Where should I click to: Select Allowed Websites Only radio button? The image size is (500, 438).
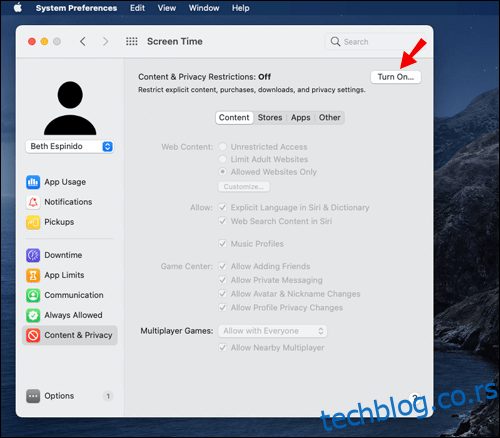click(x=222, y=172)
